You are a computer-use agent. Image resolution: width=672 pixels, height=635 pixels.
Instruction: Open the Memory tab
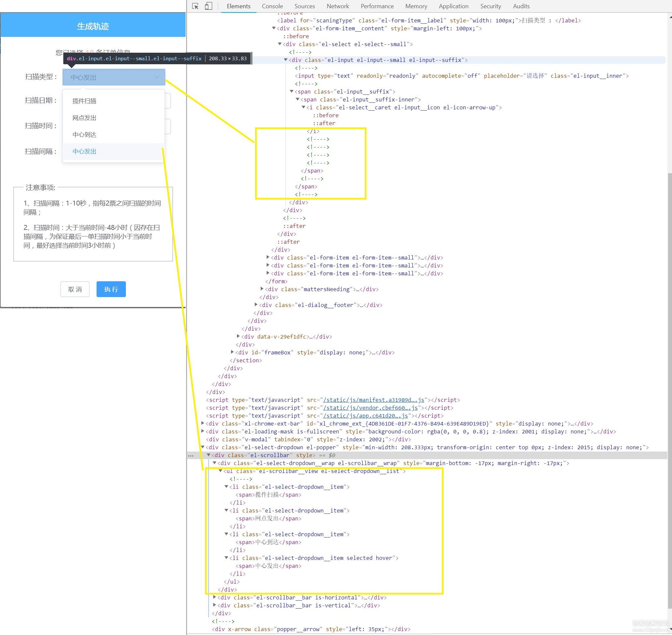click(x=416, y=6)
